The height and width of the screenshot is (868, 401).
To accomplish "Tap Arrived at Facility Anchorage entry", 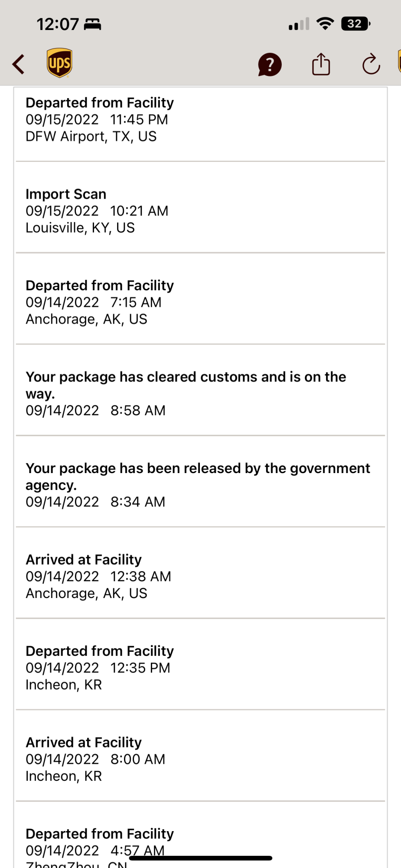I will [200, 576].
